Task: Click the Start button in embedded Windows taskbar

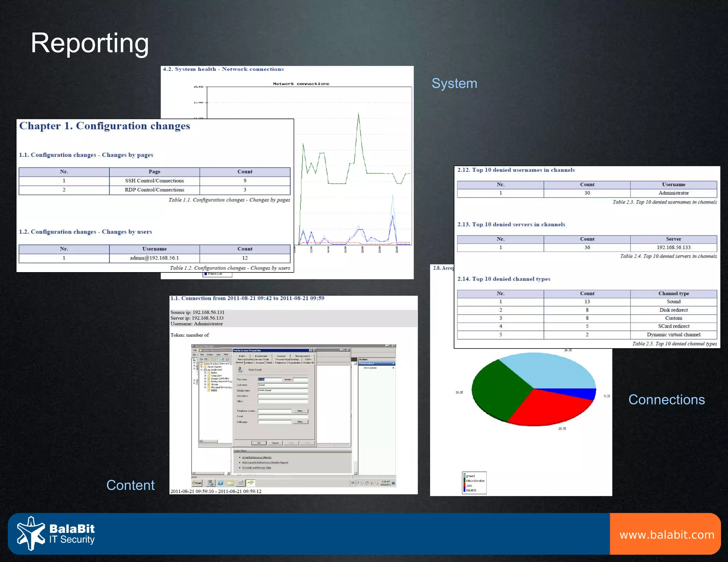Action: (x=197, y=483)
